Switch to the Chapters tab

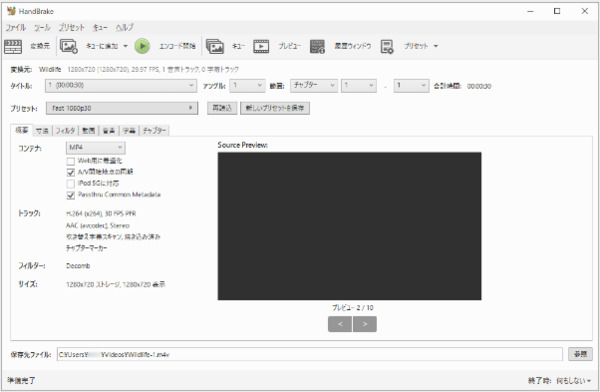(154, 131)
